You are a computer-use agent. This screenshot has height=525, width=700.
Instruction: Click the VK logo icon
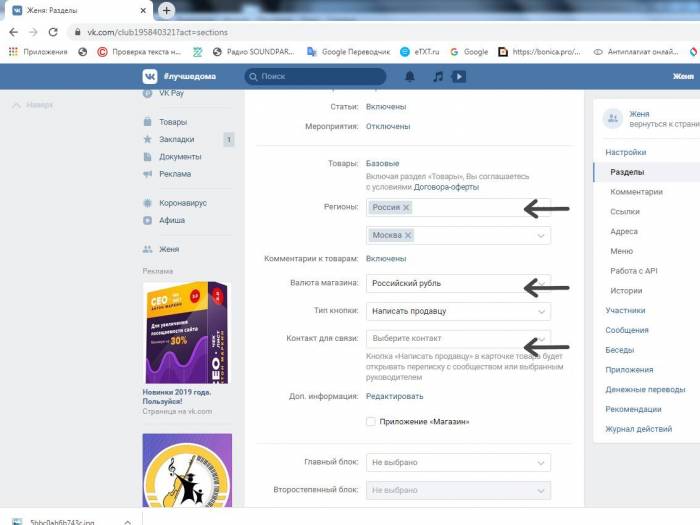[149, 76]
